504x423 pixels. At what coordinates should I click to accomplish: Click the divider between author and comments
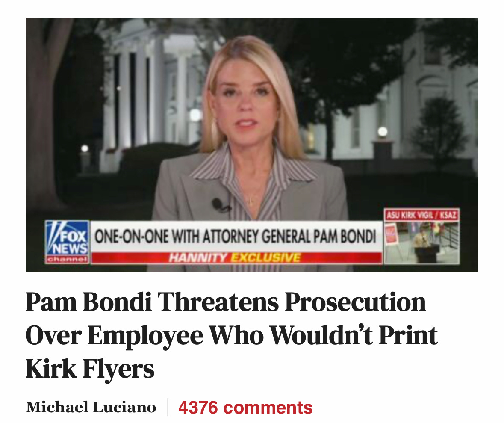coord(168,407)
